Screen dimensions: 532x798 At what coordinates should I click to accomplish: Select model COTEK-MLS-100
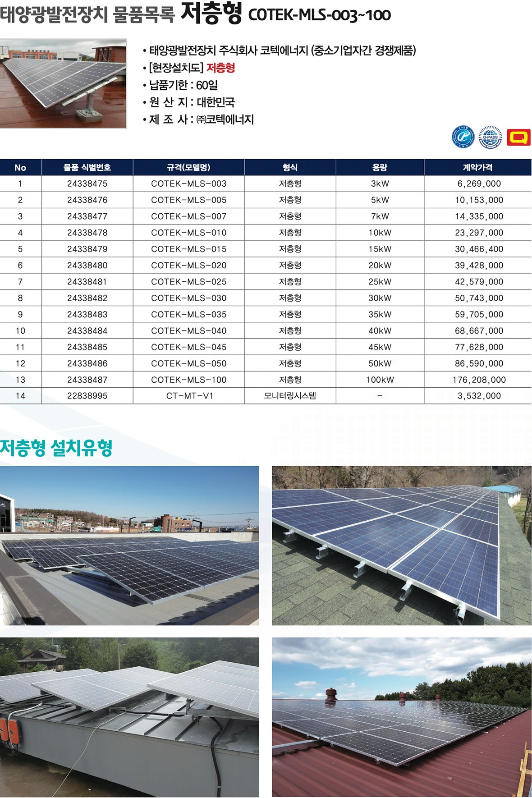click(189, 380)
